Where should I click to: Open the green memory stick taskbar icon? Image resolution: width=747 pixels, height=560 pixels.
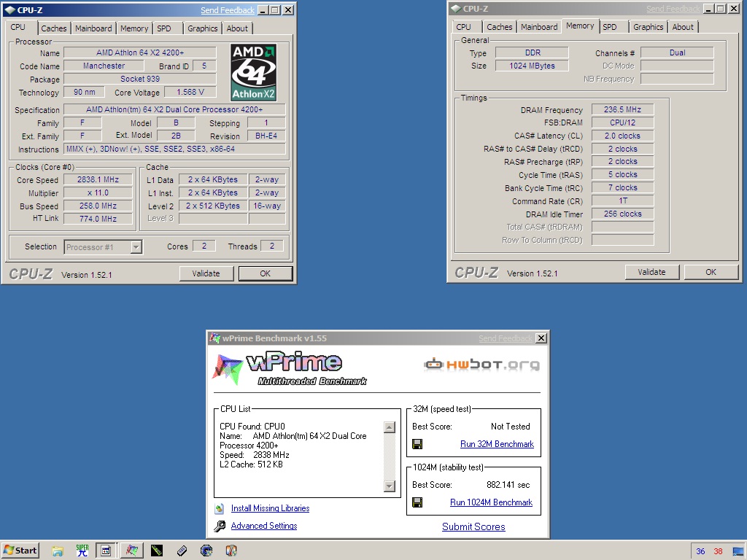[157, 551]
